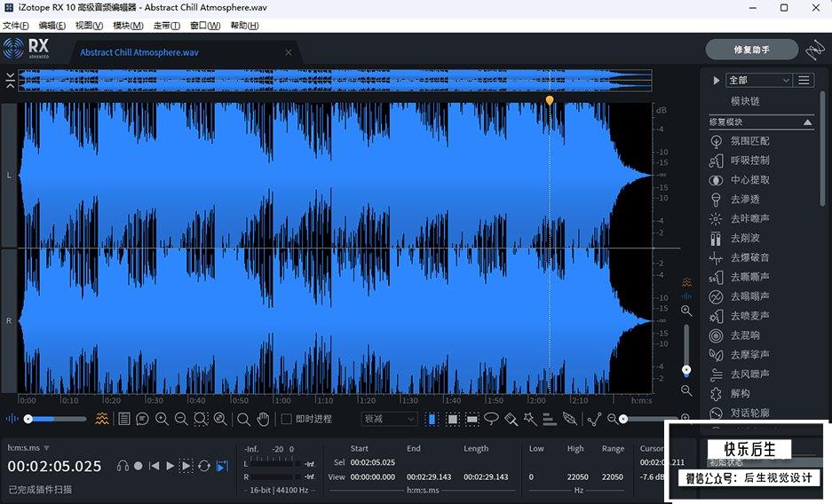Toggle spectrogram view icon in toolbar
Image resolution: width=832 pixels, height=504 pixels.
pos(102,419)
